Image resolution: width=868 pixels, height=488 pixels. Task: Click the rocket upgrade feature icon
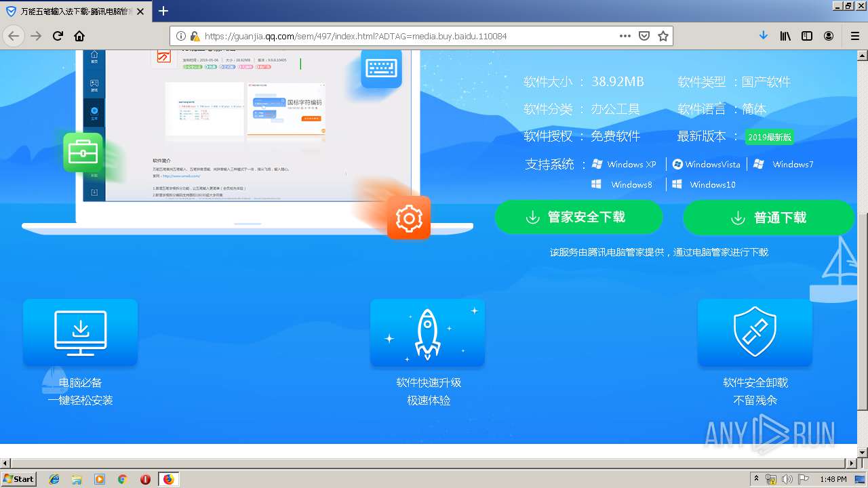428,333
